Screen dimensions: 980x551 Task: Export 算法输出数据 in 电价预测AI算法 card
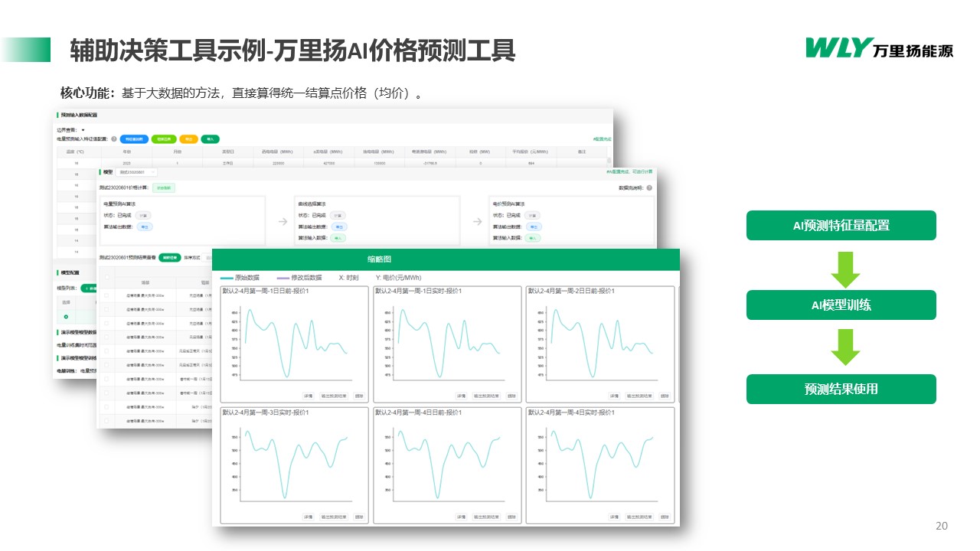(534, 227)
